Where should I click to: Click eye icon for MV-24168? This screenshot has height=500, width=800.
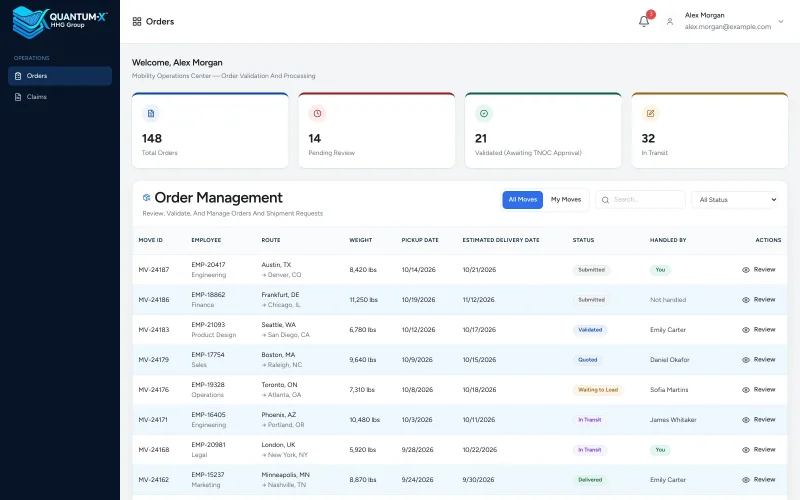[x=746, y=450]
